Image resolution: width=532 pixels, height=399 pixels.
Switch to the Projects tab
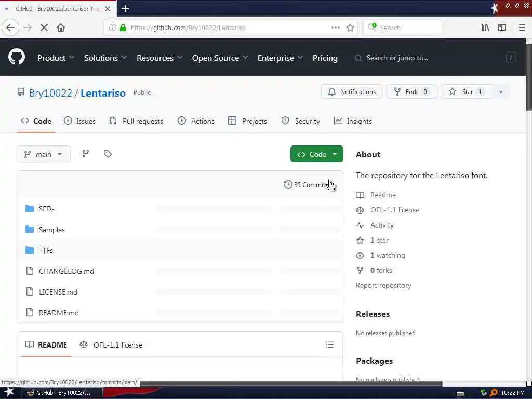pos(247,121)
